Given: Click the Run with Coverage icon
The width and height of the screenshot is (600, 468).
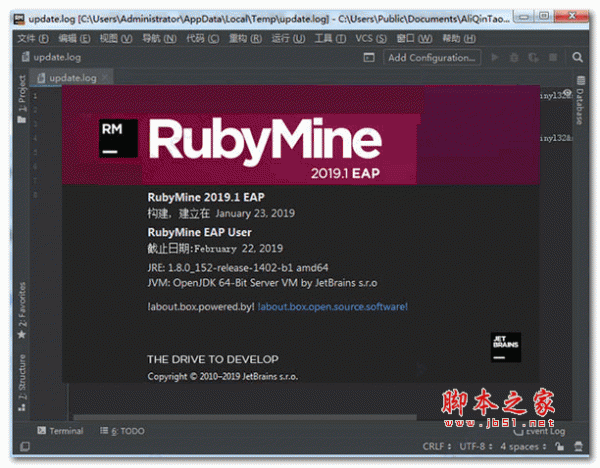Looking at the screenshot, I should [x=533, y=57].
